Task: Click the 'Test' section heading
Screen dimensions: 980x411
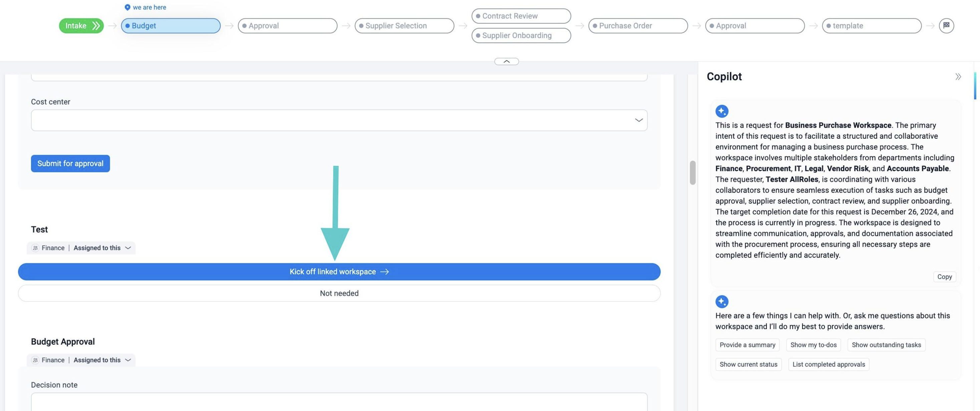Action: click(39, 230)
